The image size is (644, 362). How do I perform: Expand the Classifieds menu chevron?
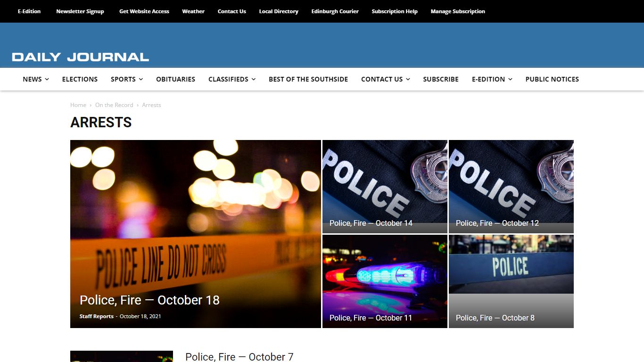click(254, 79)
